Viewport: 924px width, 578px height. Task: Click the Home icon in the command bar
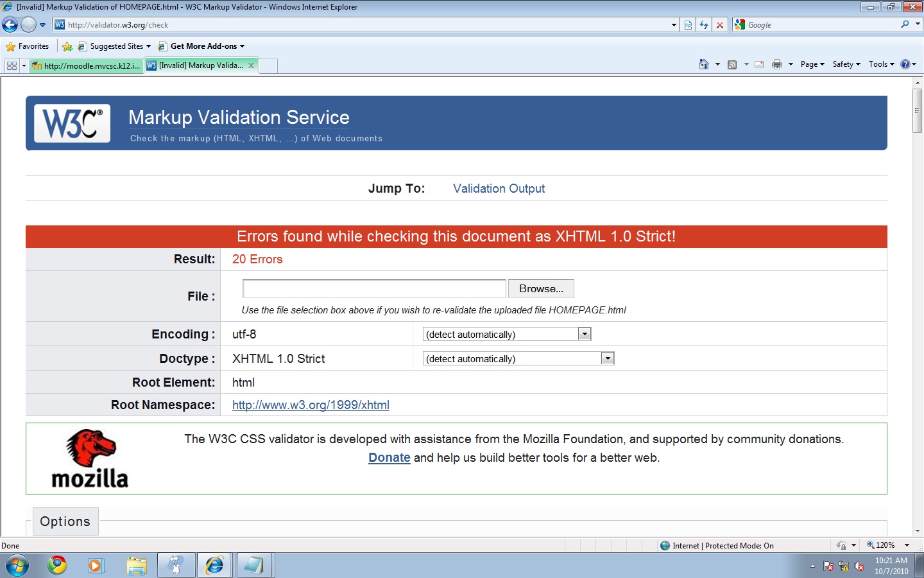(704, 64)
